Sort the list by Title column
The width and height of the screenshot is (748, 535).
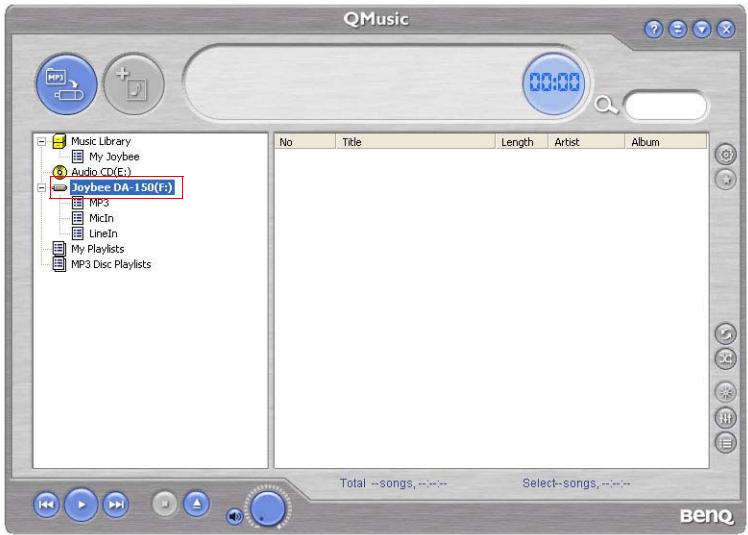click(415, 142)
